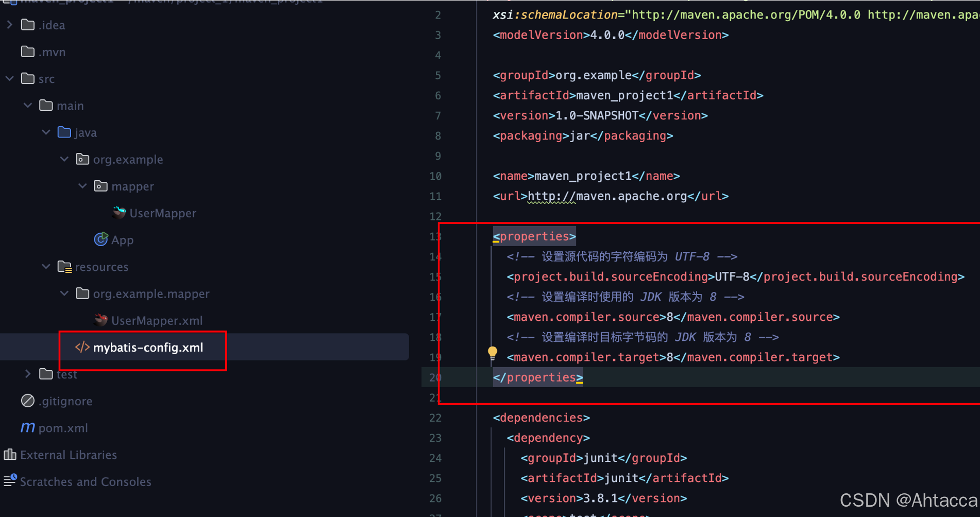Click the Scratches and Consoles icon
Image resolution: width=980 pixels, height=517 pixels.
[x=10, y=481]
